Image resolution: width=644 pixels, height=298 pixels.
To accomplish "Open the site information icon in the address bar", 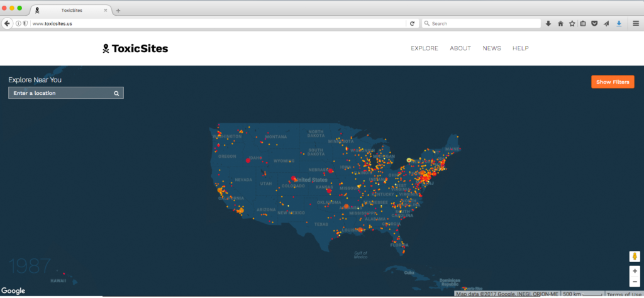I will [18, 24].
